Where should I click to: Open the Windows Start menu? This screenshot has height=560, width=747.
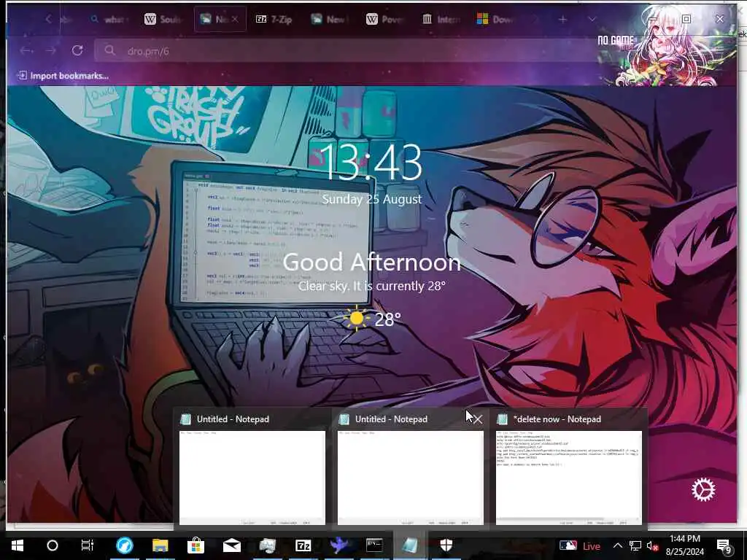18,545
